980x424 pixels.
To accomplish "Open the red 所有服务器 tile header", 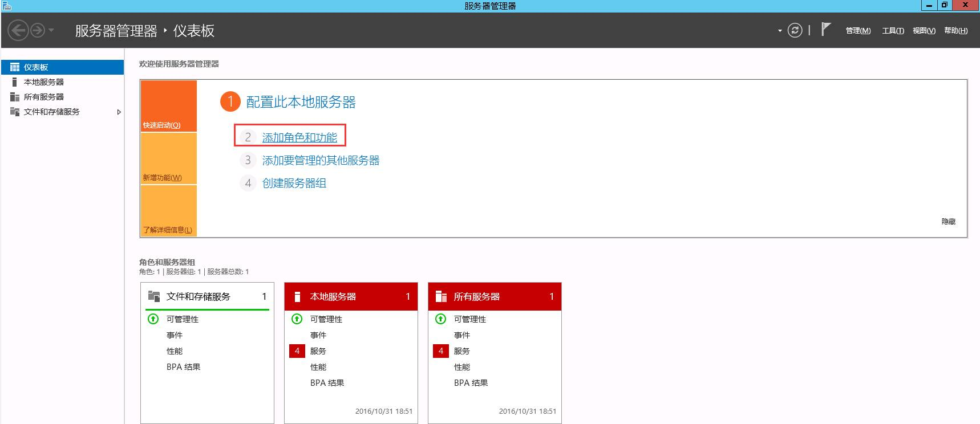I will (x=495, y=296).
